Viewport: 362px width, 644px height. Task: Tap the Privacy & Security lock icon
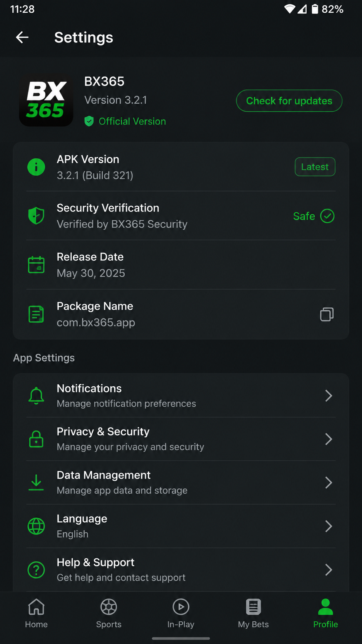[x=36, y=439]
